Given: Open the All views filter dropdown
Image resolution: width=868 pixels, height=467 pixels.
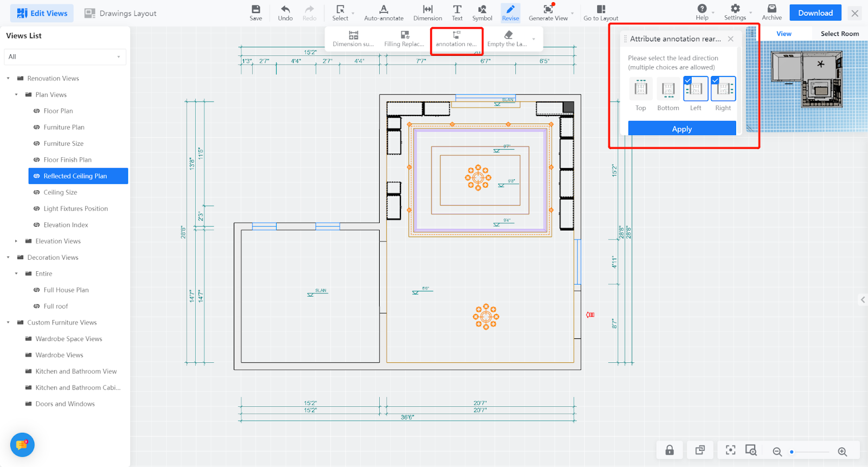Looking at the screenshot, I should pyautogui.click(x=65, y=57).
